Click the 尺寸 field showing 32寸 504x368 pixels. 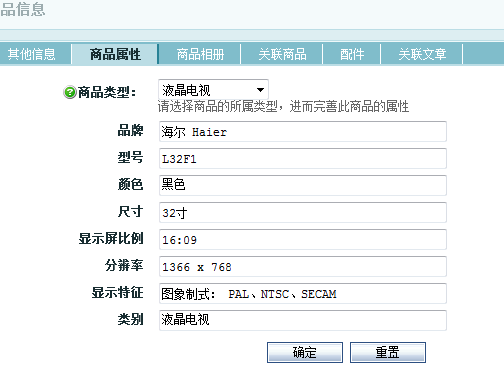303,213
